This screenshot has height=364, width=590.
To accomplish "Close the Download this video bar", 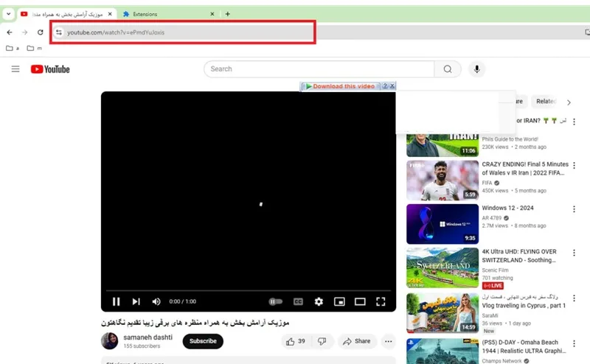I will click(392, 85).
